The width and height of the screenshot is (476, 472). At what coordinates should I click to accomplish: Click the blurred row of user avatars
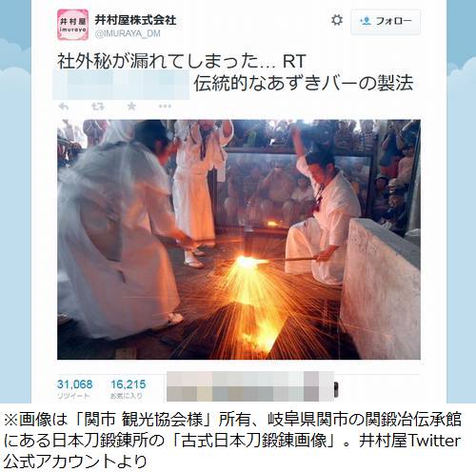click(x=250, y=386)
